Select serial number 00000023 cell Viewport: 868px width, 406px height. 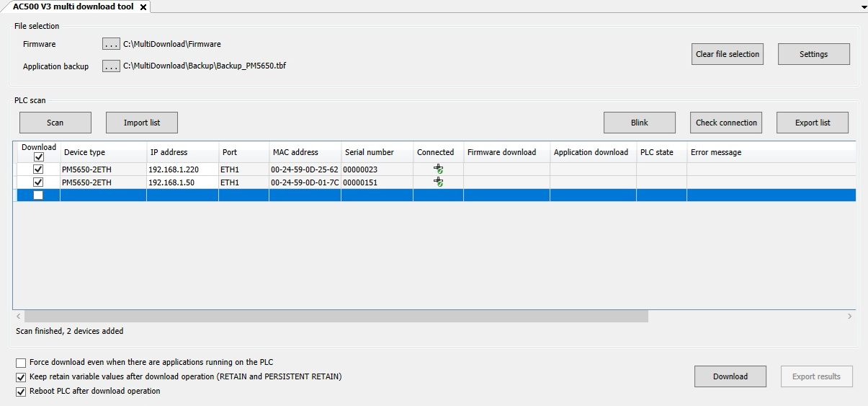point(377,169)
